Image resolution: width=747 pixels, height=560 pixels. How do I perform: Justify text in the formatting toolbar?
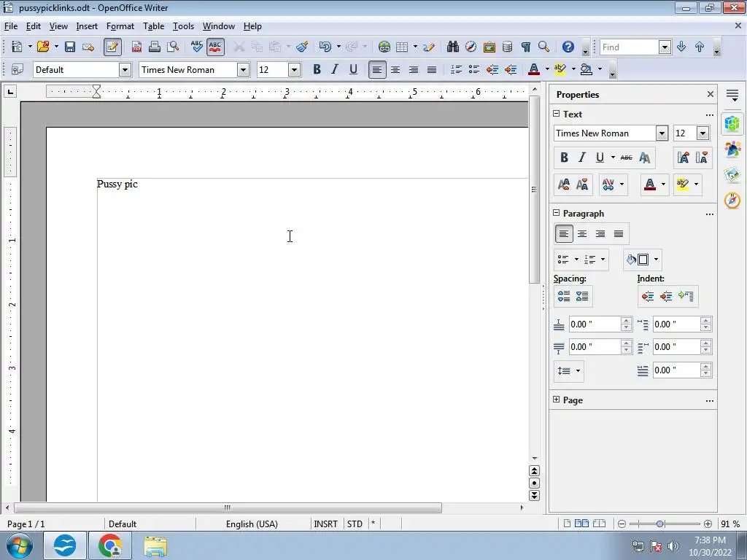click(x=432, y=69)
